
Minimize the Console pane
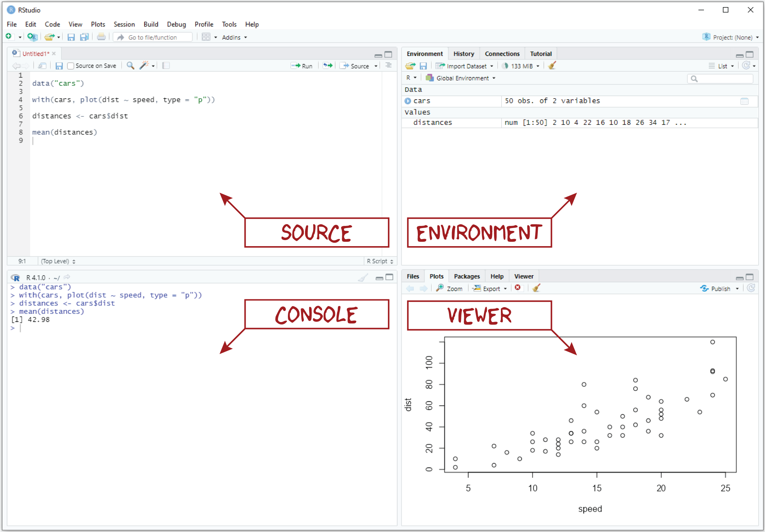379,278
